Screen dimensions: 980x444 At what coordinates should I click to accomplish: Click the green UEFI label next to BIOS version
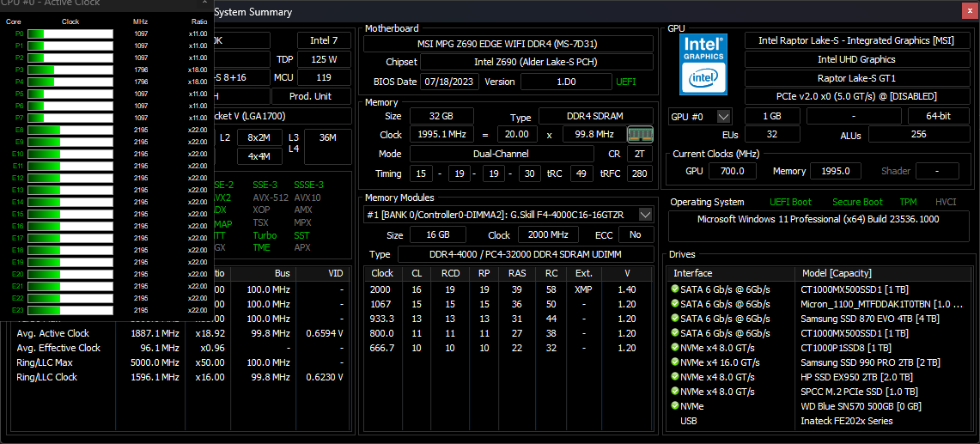click(626, 82)
